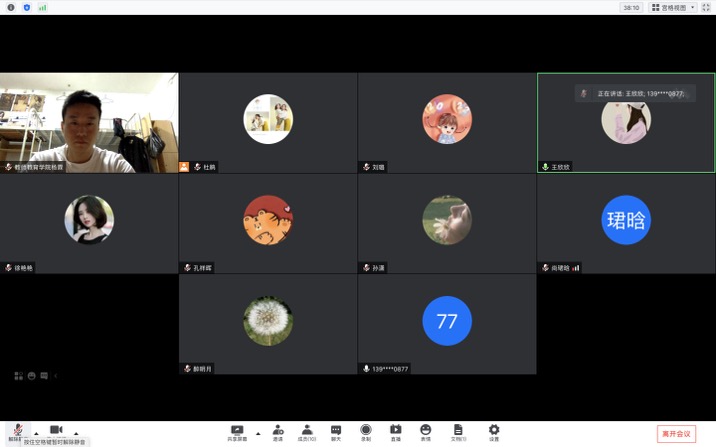Open share screen options arrow

258,433
